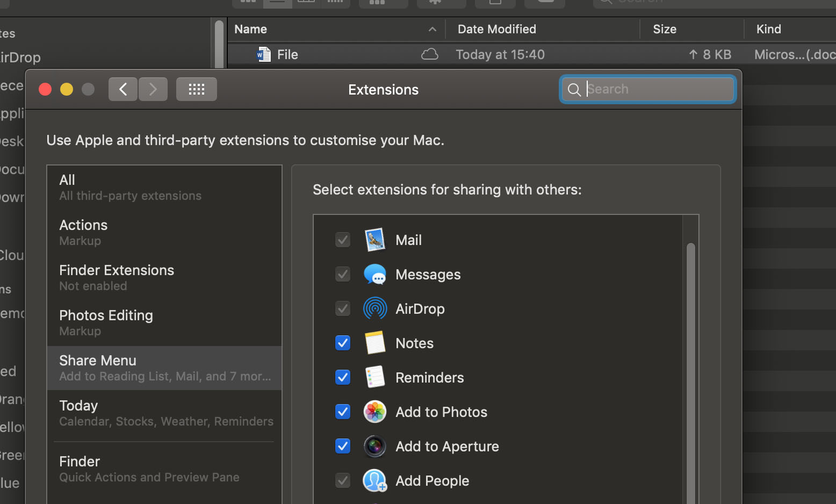
Task: Click the Mail label in list
Action: [409, 240]
